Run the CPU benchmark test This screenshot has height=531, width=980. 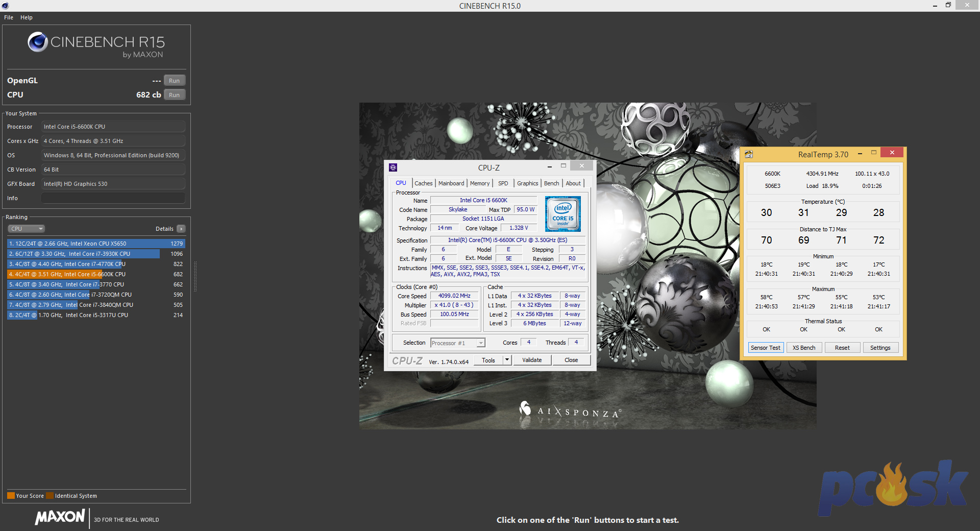174,95
